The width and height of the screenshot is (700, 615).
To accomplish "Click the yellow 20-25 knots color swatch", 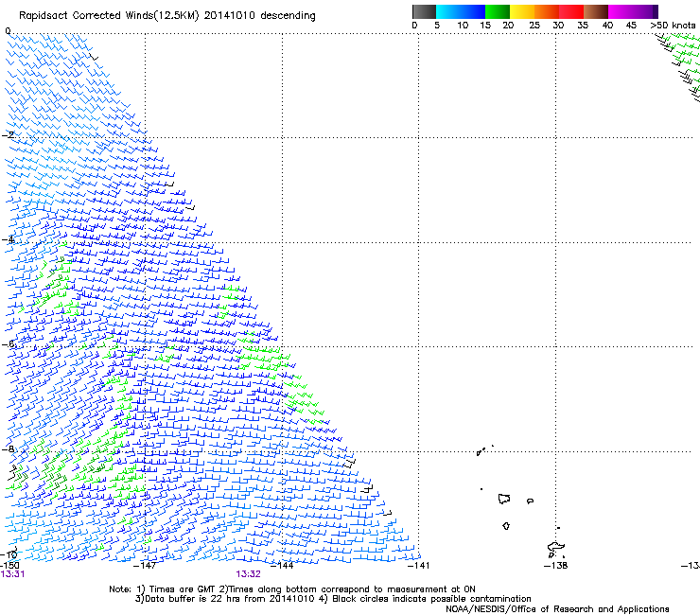I will [x=522, y=11].
